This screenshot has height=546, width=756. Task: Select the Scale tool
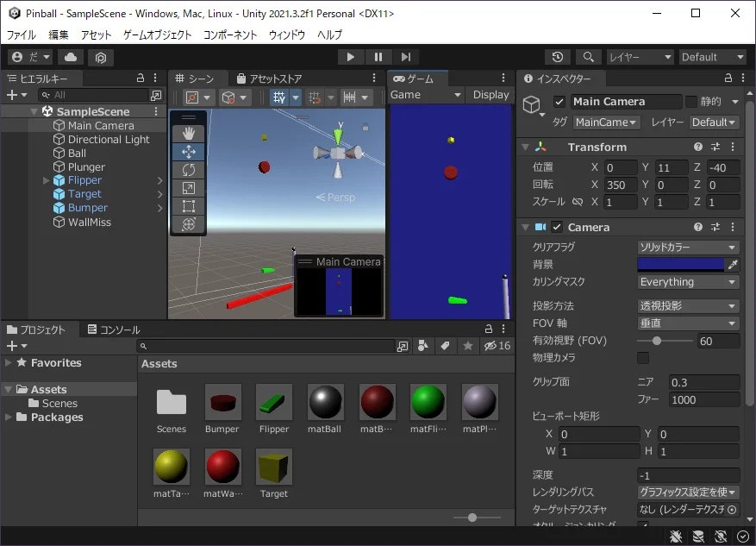[x=189, y=188]
